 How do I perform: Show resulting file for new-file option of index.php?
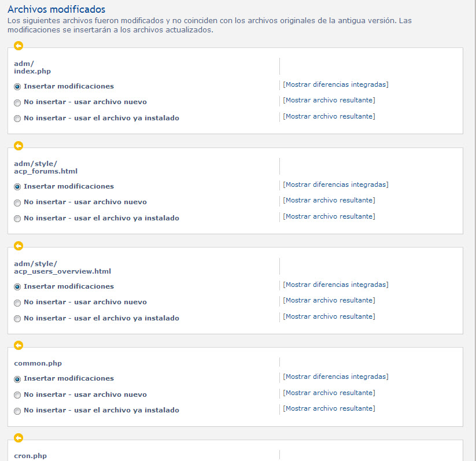(x=329, y=100)
